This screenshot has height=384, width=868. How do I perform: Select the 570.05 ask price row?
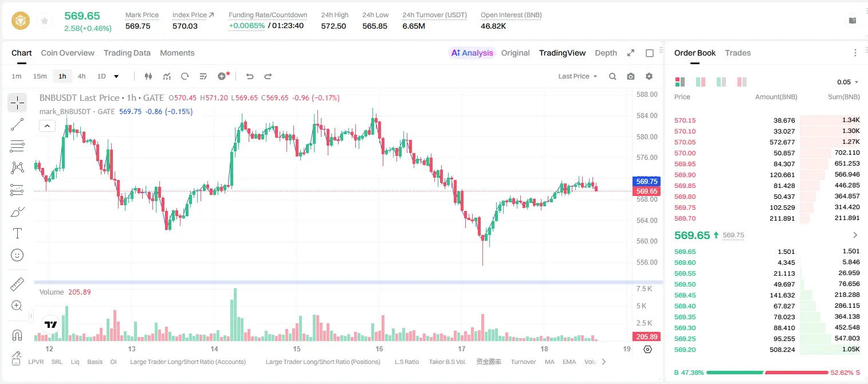[x=767, y=142]
